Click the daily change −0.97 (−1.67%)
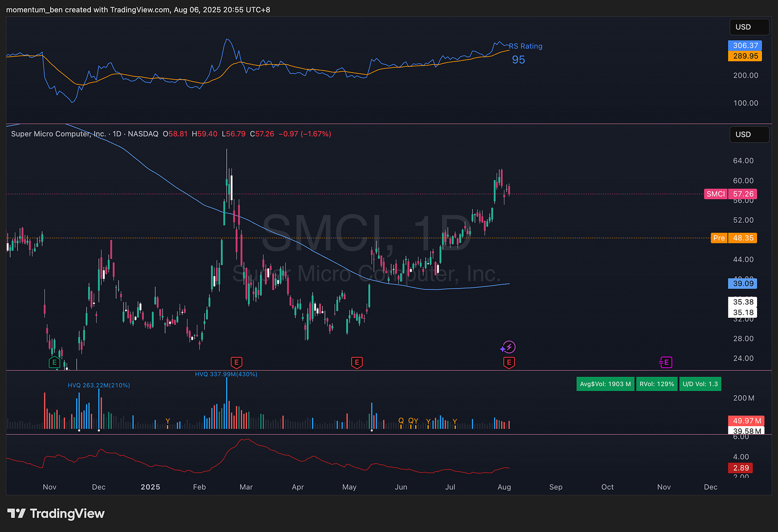 click(305, 134)
